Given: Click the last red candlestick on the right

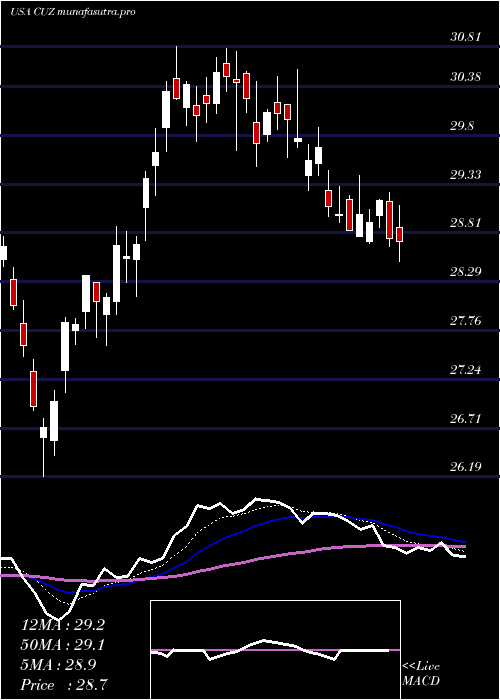Looking at the screenshot, I should tap(400, 234).
